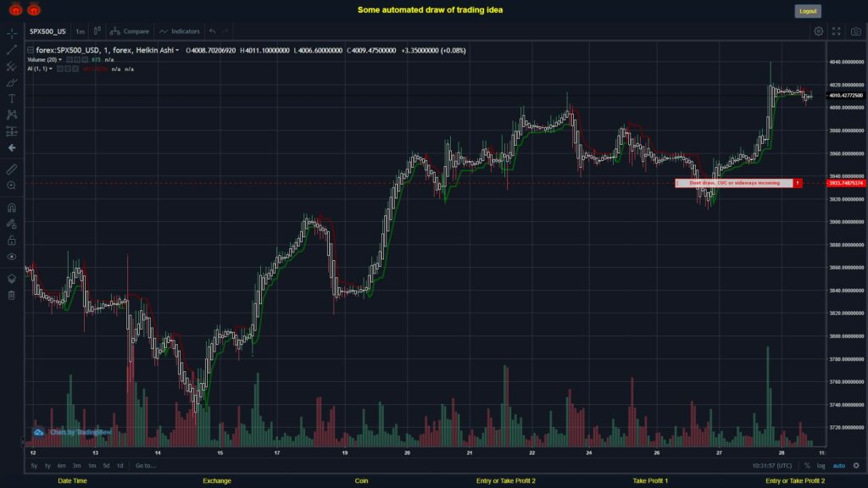Screen dimensions: 868x488
Task: Toggle fullscreen mode icon
Action: pos(837,31)
